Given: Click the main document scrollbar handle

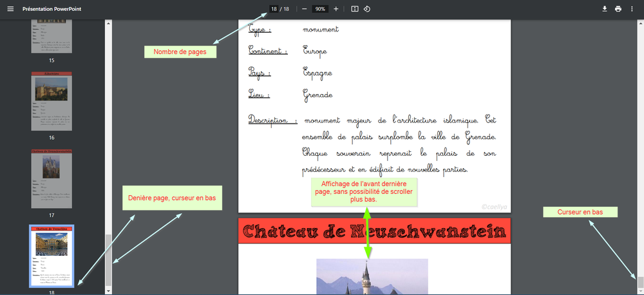Looking at the screenshot, I should pyautogui.click(x=640, y=281).
